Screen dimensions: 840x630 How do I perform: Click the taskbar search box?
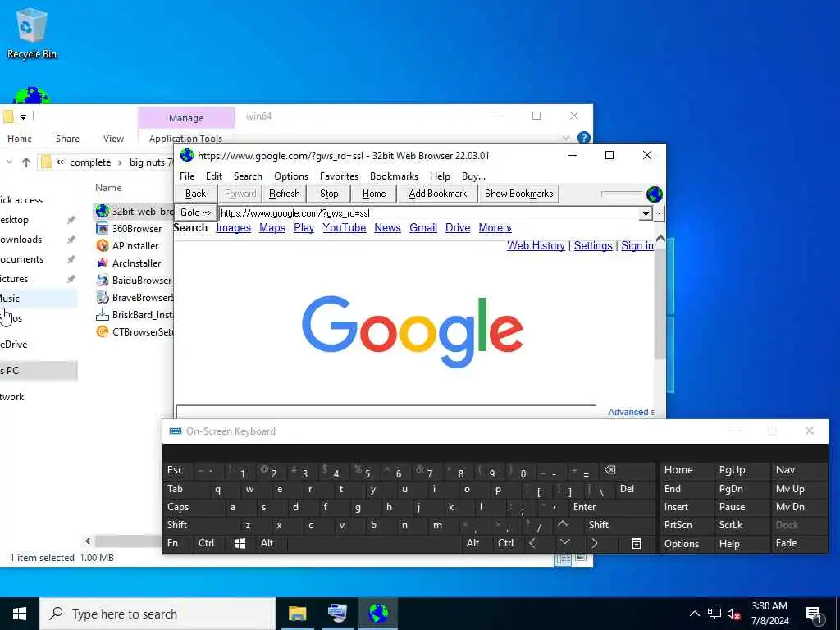(157, 614)
